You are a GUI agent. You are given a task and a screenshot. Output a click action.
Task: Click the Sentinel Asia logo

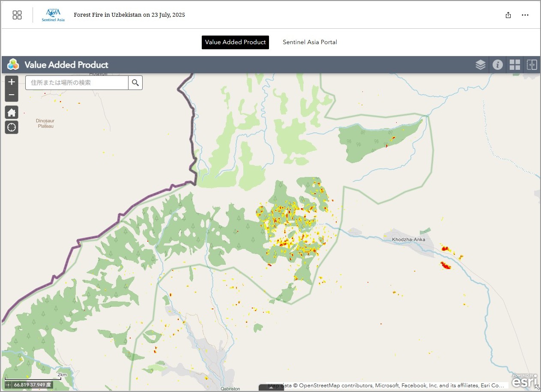pyautogui.click(x=53, y=15)
